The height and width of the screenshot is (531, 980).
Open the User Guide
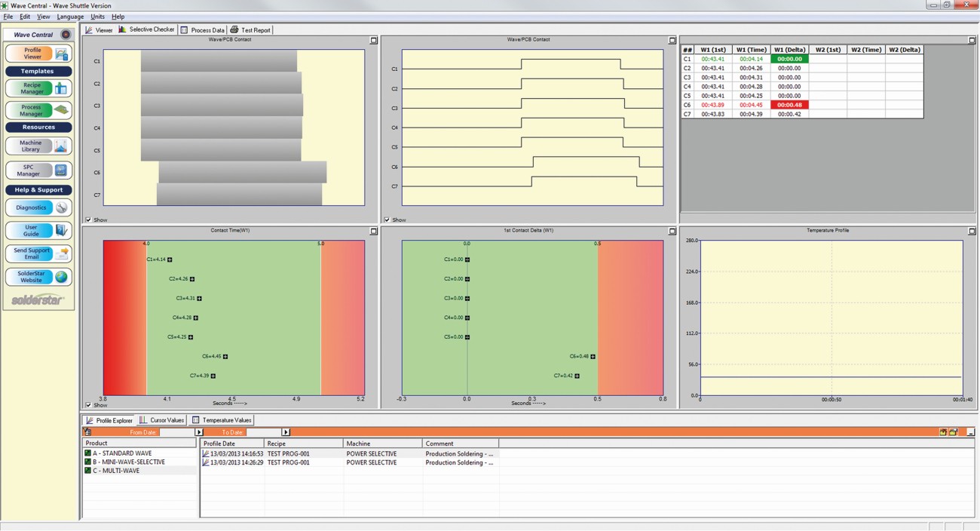coord(38,230)
